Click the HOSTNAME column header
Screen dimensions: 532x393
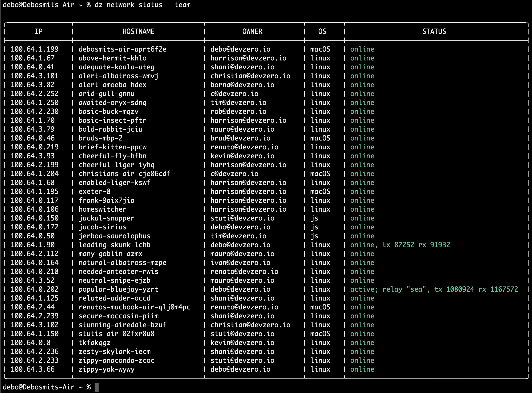pyautogui.click(x=138, y=31)
